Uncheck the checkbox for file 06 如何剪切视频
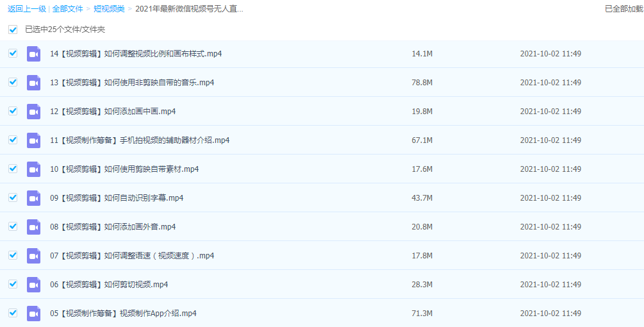The height and width of the screenshot is (327, 644). click(13, 284)
